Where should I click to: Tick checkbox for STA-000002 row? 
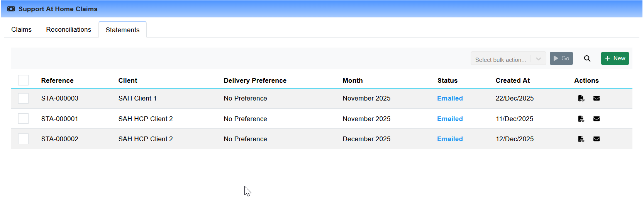(x=24, y=139)
